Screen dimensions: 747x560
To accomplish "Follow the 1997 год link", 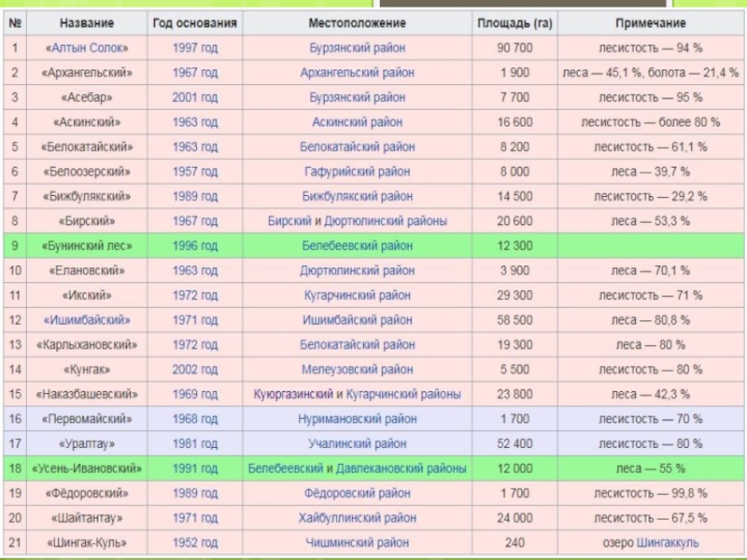I will (x=195, y=49).
